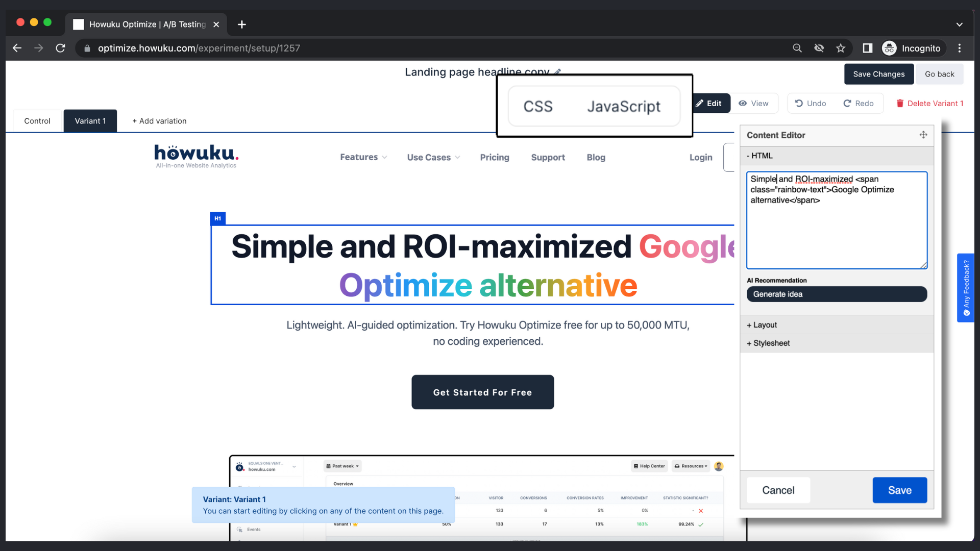The image size is (980, 551).
Task: Click the H1 tag label
Action: 217,218
